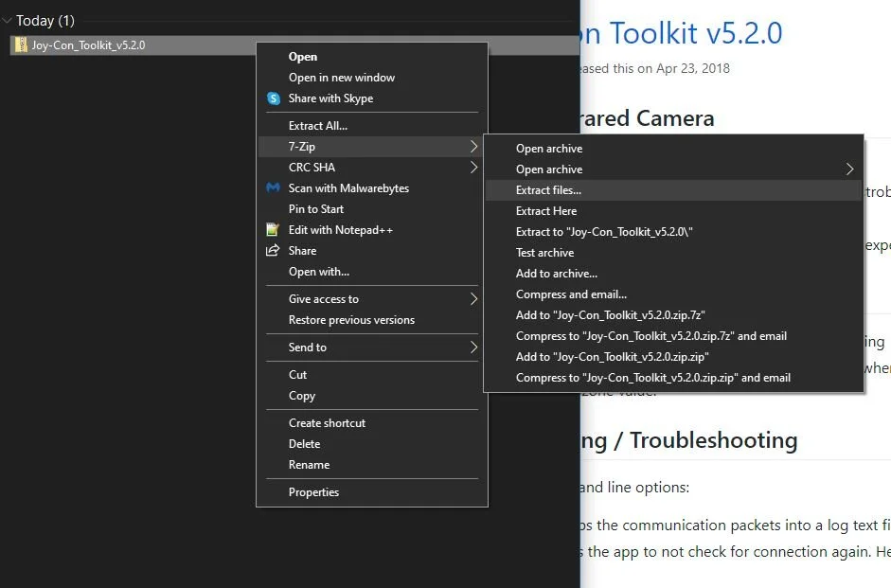Click the Apr 23, 2018 release date

tap(693, 69)
